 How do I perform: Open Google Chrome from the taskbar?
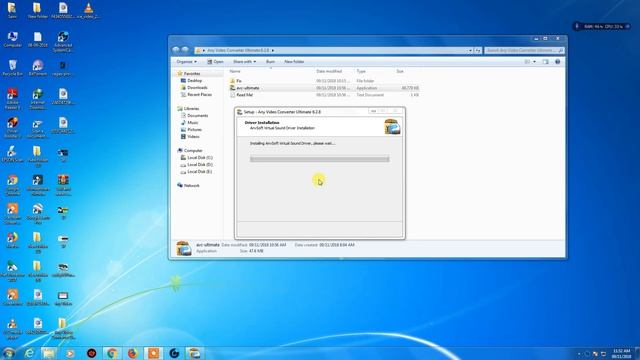(112, 353)
